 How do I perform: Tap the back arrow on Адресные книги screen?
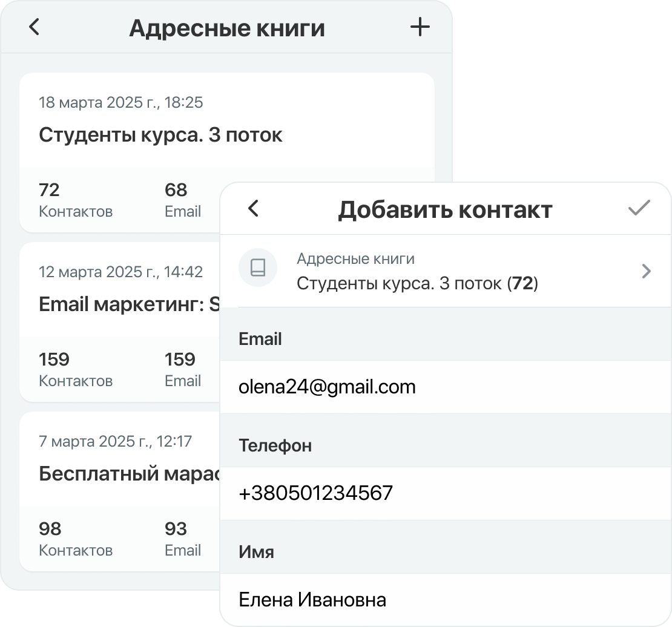click(x=35, y=27)
